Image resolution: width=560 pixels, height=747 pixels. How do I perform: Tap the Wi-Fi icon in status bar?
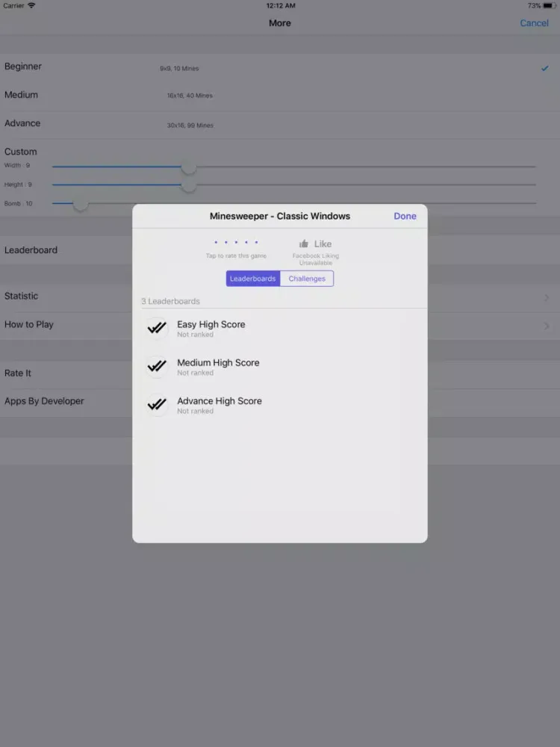[31, 6]
